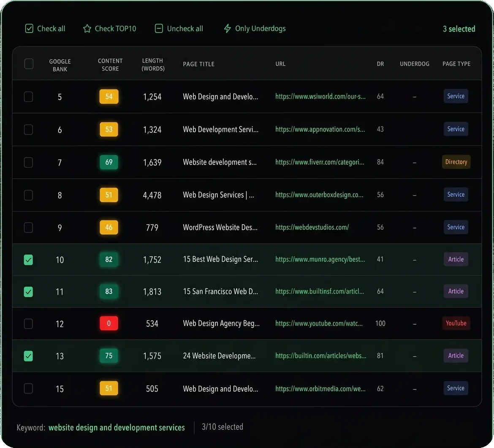Check the appnovation.com row checkbox
This screenshot has width=494, height=448.
tap(28, 130)
